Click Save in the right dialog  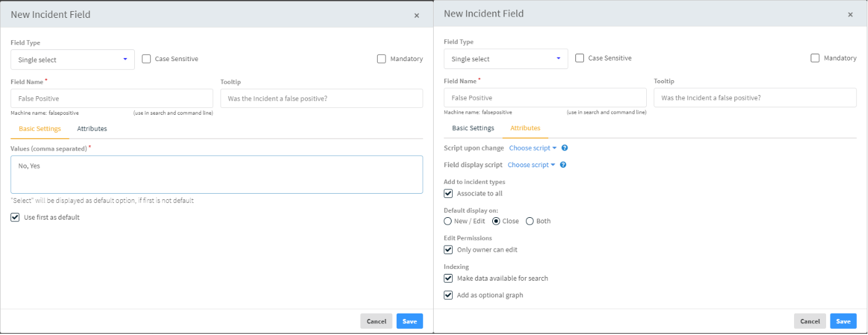[843, 321]
